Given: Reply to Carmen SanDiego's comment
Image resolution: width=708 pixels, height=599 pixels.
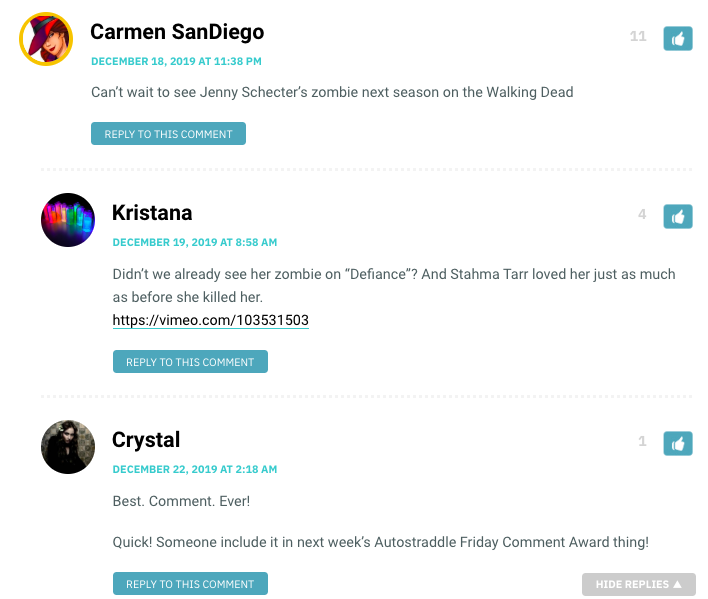Looking at the screenshot, I should [x=168, y=134].
